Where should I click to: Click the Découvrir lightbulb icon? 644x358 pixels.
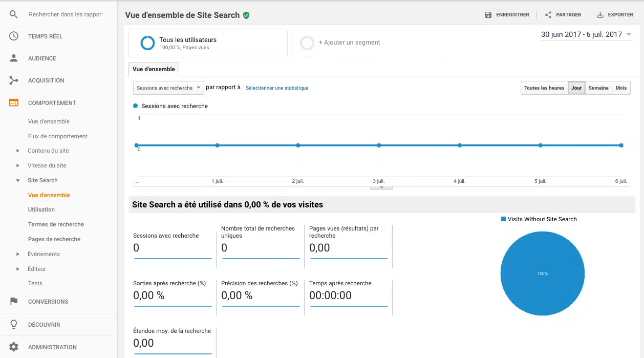(14, 325)
